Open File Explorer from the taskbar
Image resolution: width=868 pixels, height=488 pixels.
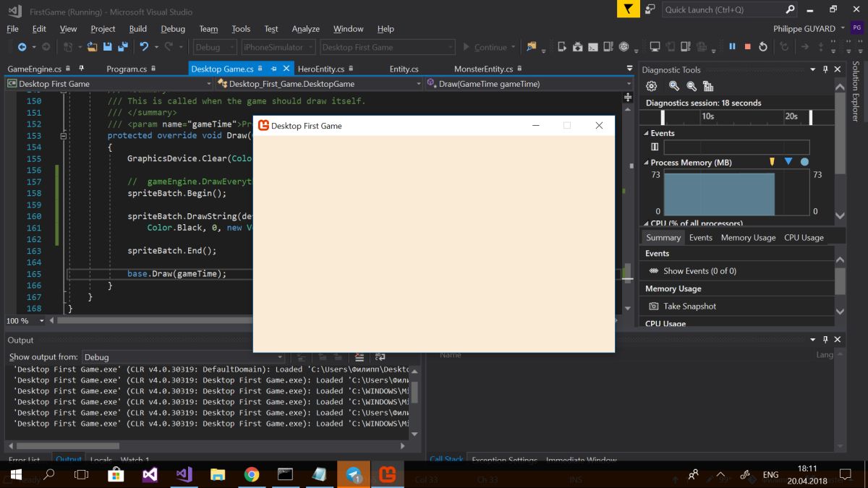pos(218,474)
